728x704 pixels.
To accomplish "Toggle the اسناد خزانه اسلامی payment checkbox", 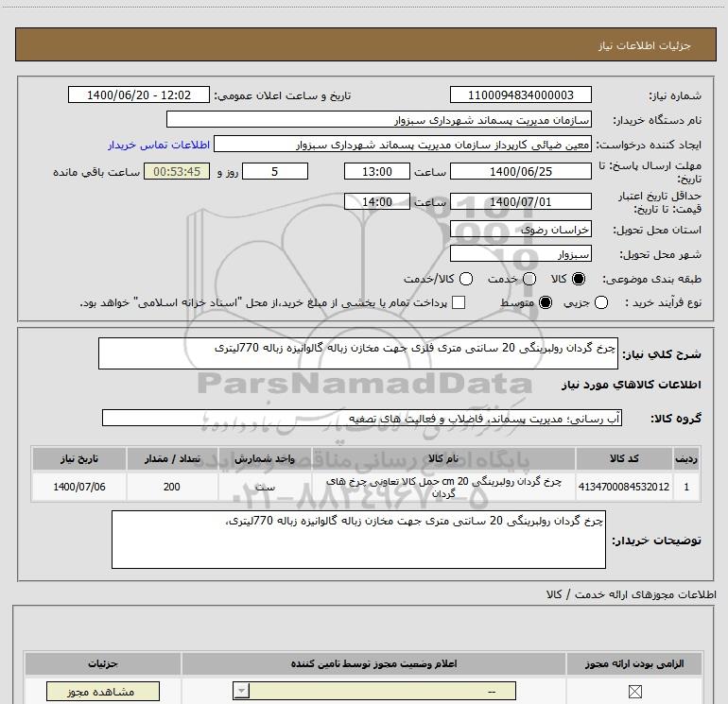I will pos(459,302).
